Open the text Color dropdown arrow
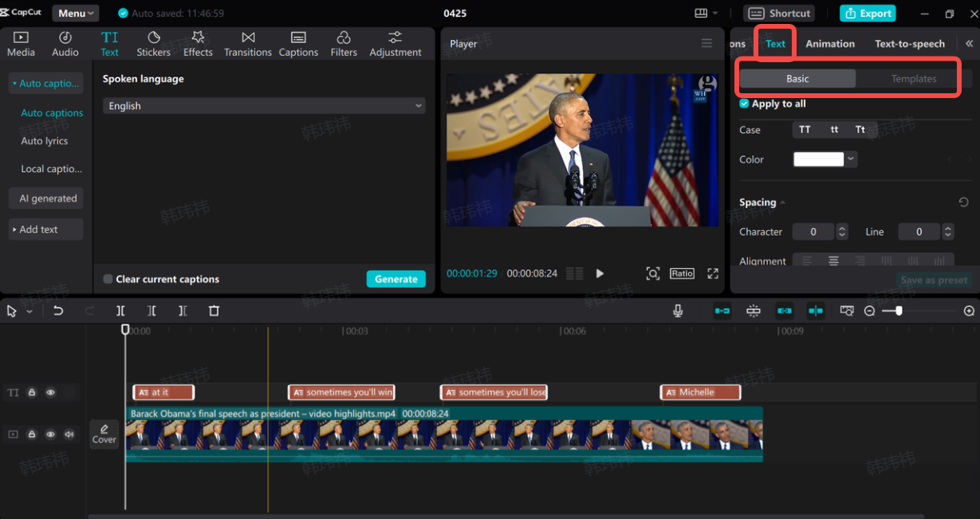The width and height of the screenshot is (980, 519). 852,159
